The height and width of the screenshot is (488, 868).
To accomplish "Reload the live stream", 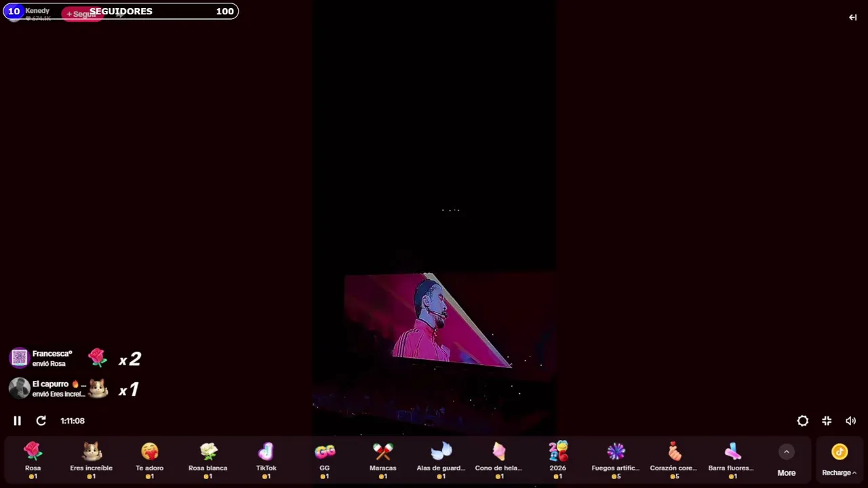I will (41, 421).
